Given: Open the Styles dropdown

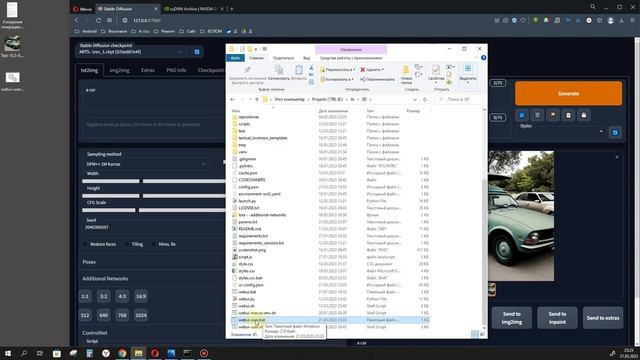Looking at the screenshot, I should click(561, 131).
